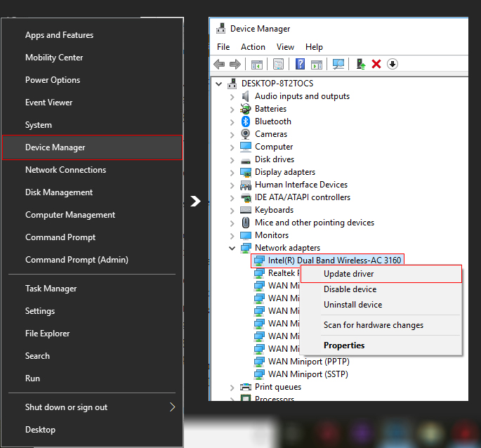Click the DESKTOP-8T2TOCS computer icon

(232, 84)
